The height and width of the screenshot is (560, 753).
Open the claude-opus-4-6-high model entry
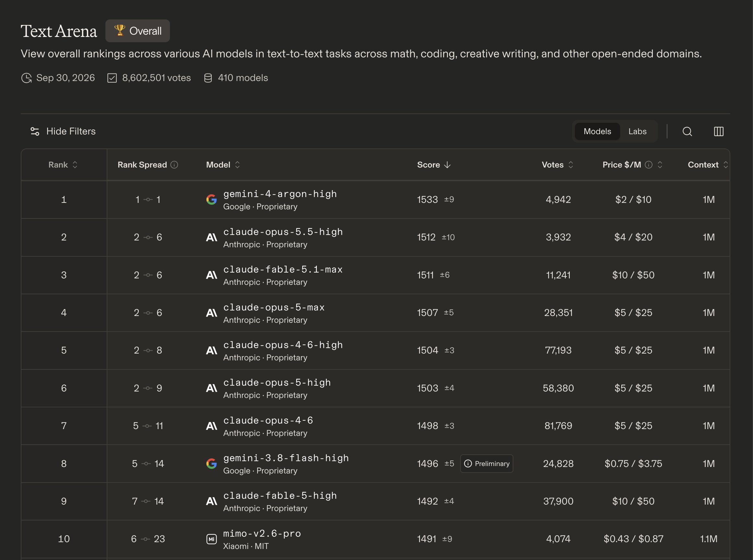pos(283,345)
